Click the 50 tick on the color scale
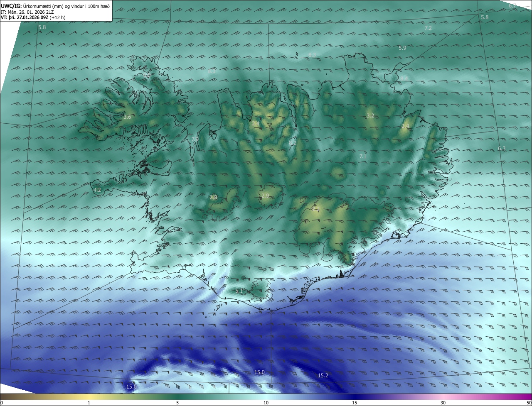532x406 pixels. click(529, 403)
